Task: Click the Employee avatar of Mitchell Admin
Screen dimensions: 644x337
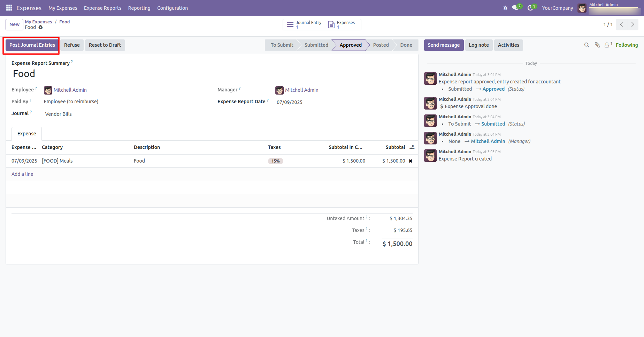Action: (x=48, y=90)
